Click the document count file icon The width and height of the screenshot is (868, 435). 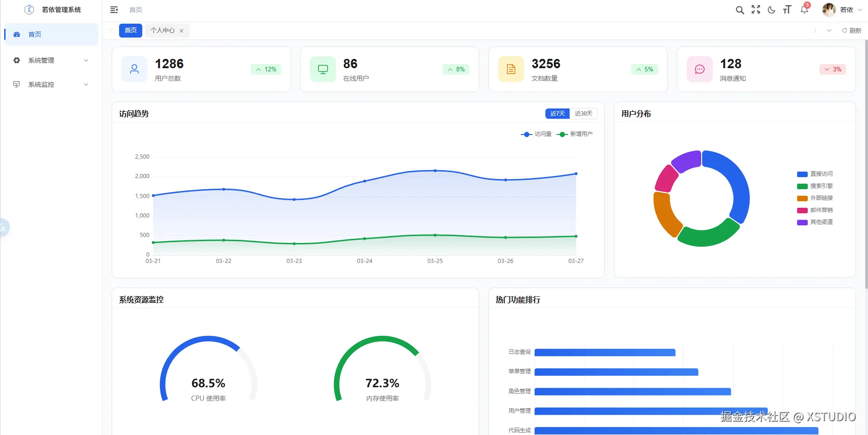click(x=511, y=69)
